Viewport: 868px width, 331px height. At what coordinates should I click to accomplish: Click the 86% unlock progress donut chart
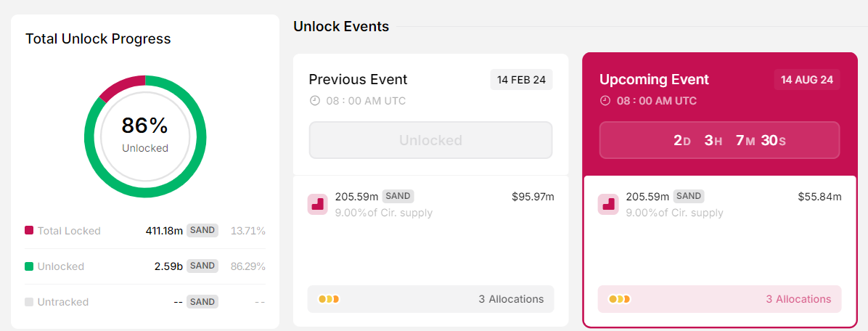145,136
